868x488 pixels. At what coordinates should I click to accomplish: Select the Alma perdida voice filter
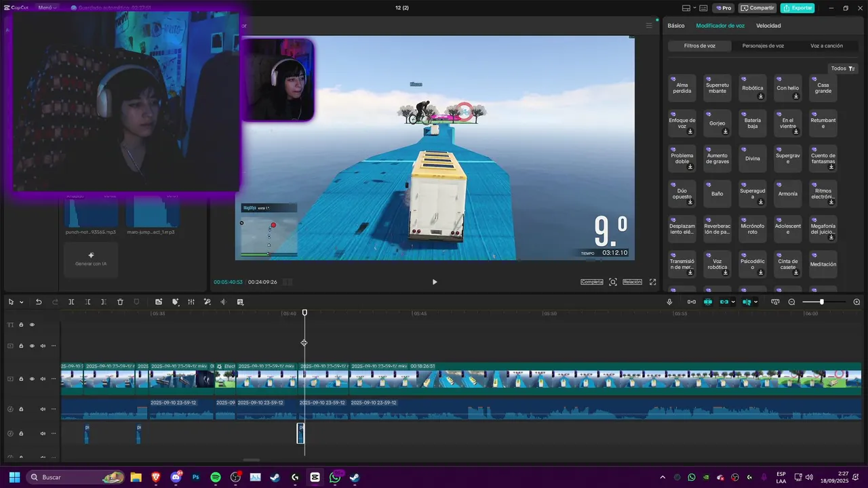[682, 88]
